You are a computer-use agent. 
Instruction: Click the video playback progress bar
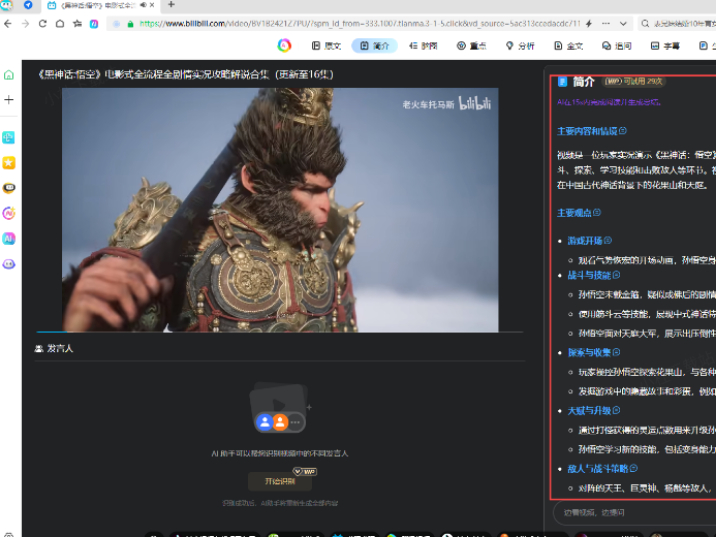click(x=280, y=332)
